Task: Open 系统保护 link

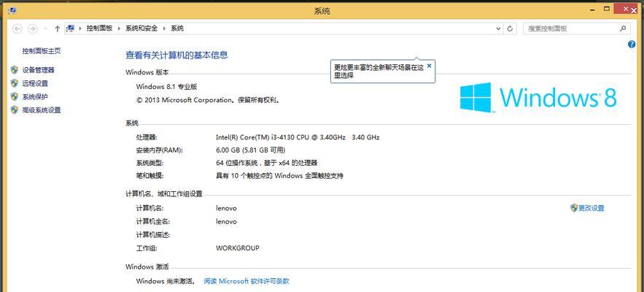Action: pos(35,97)
